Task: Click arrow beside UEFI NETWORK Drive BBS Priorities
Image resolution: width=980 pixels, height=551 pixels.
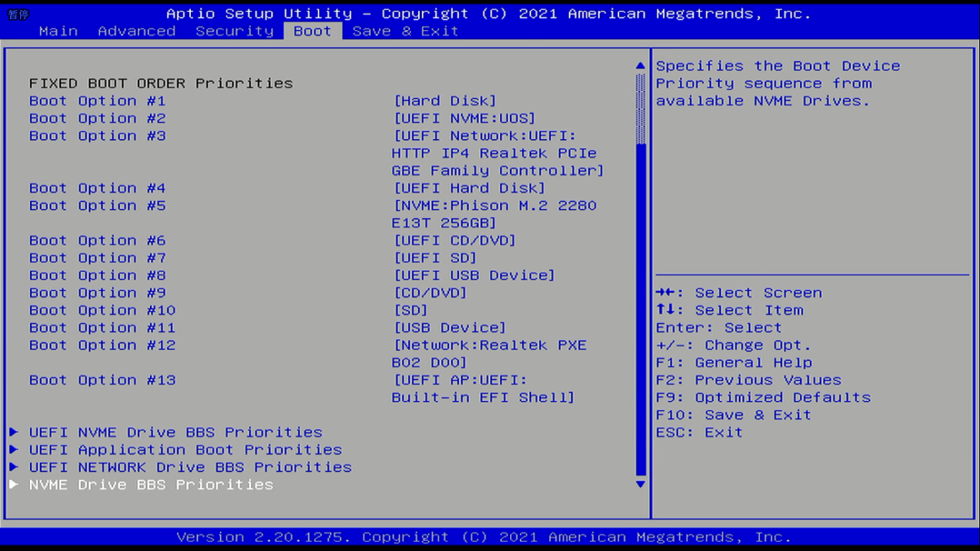Action: click(14, 467)
